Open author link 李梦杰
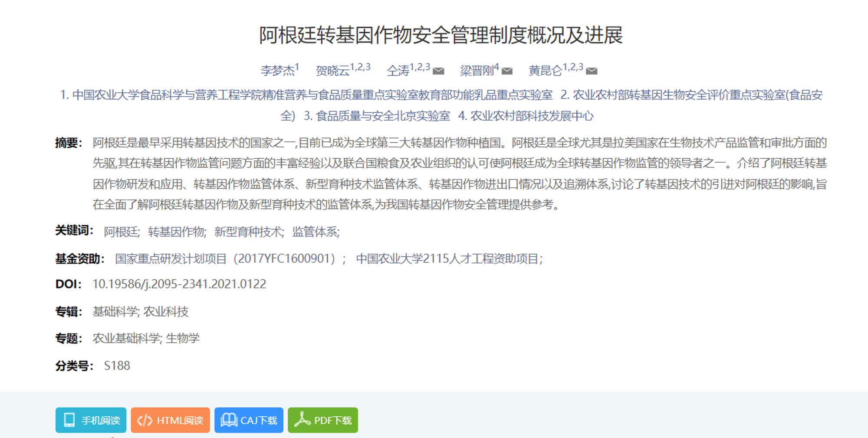This screenshot has height=438, width=868. coord(277,70)
